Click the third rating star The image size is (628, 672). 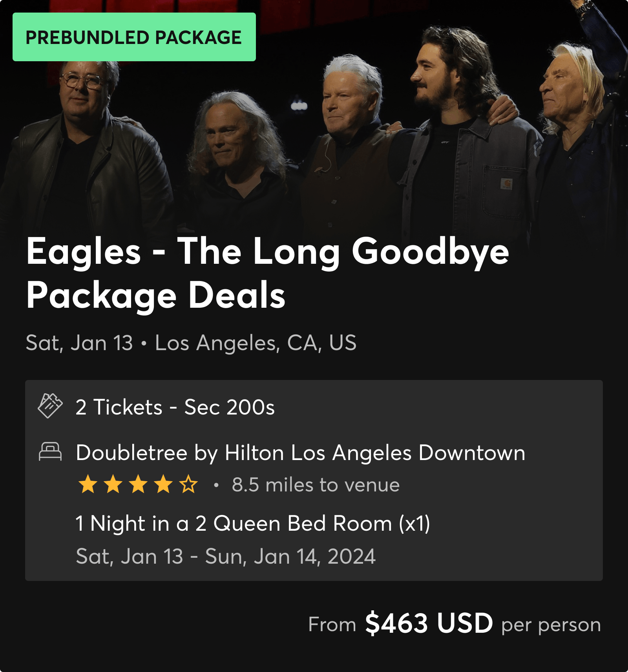point(139,485)
